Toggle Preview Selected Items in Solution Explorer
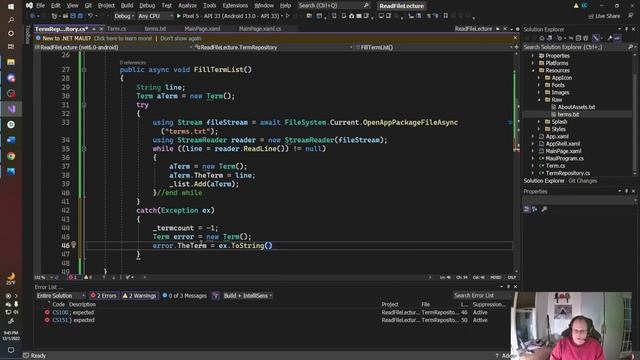 pyautogui.click(x=618, y=38)
